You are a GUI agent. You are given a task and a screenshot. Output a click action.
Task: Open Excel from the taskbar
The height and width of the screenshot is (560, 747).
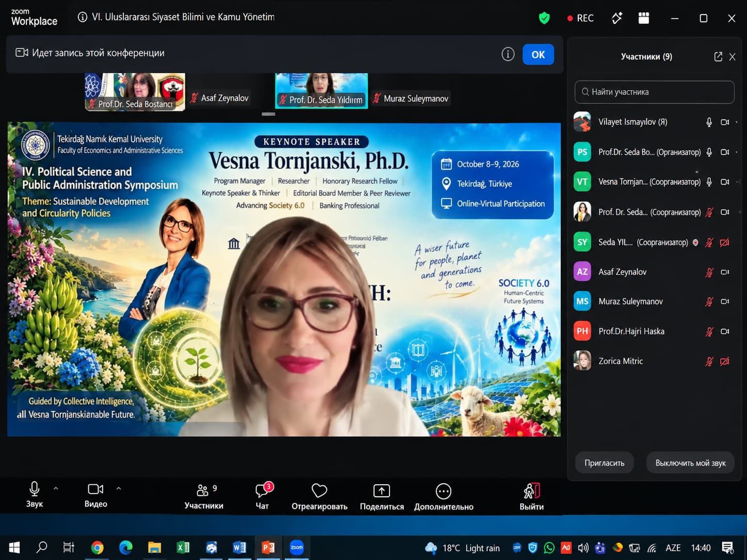[x=183, y=547]
